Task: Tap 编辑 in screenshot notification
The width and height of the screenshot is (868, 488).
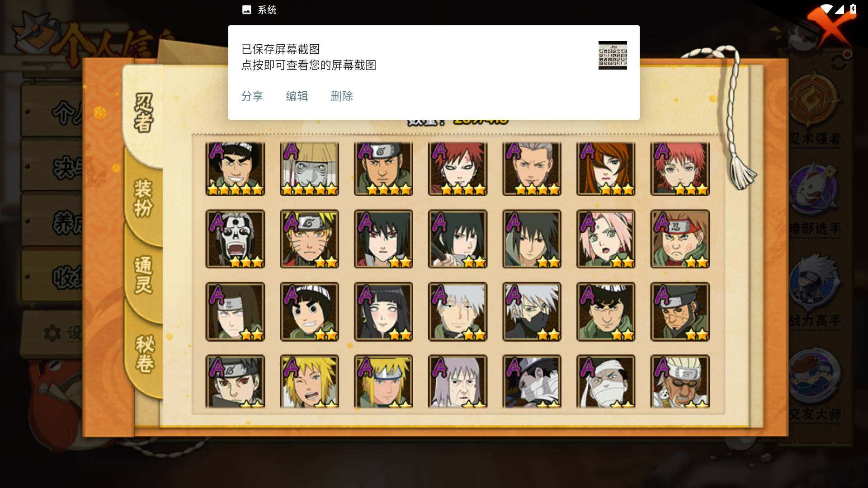Action: click(x=297, y=96)
